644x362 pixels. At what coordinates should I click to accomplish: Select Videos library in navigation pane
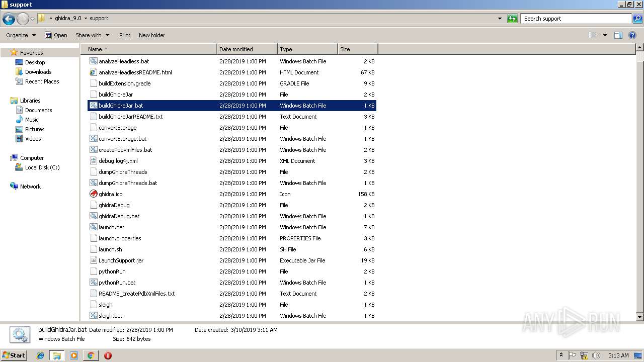[x=33, y=139]
